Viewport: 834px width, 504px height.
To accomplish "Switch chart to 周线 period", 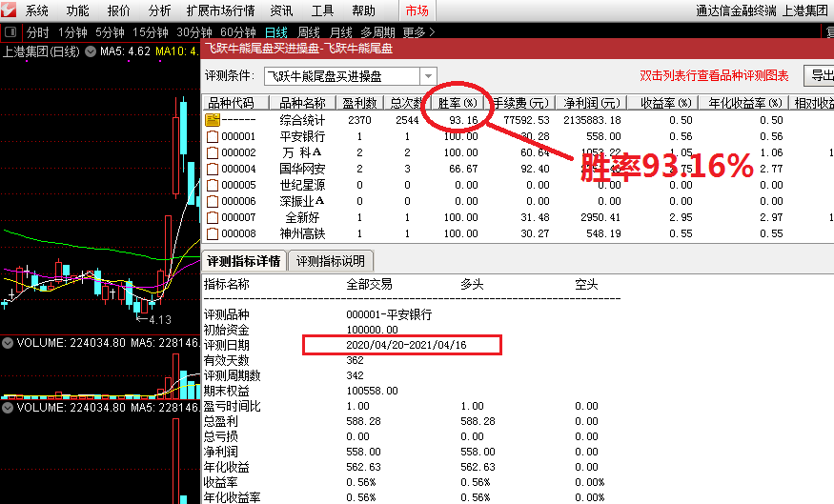I will (309, 32).
